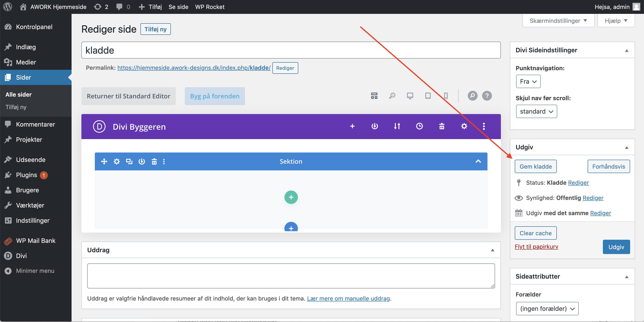
Task: Click the Divi D logo in builder header
Action: coord(99,126)
